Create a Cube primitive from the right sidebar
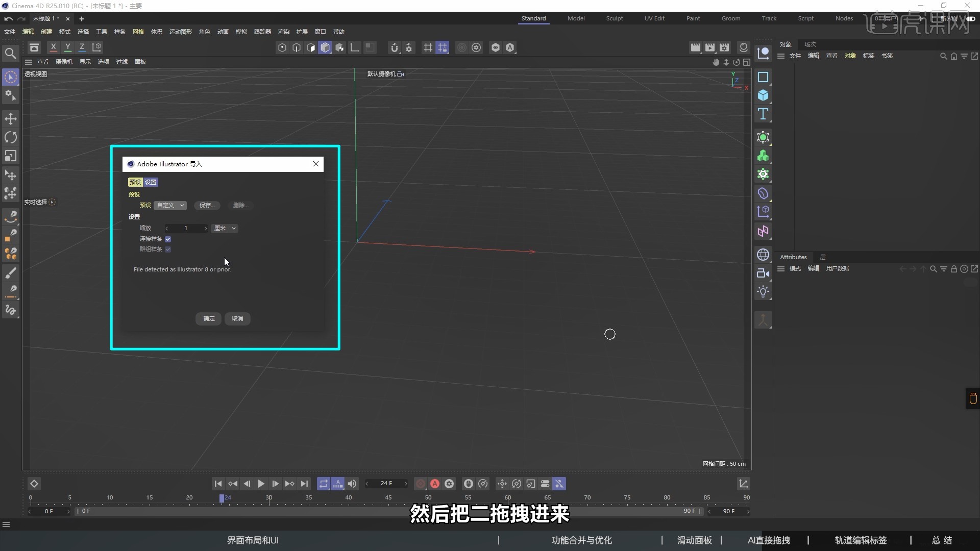980x551 pixels. click(x=763, y=96)
